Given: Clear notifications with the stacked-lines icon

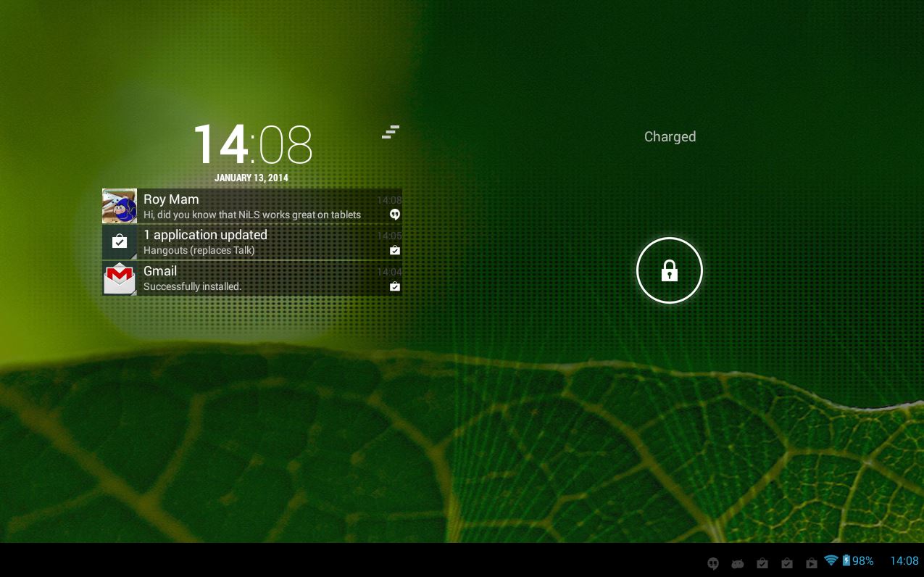Looking at the screenshot, I should (391, 132).
